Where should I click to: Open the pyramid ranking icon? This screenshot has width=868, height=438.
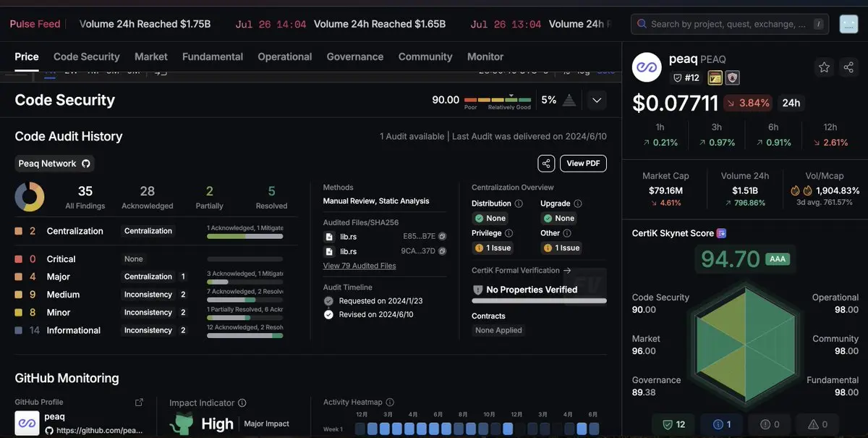click(569, 100)
